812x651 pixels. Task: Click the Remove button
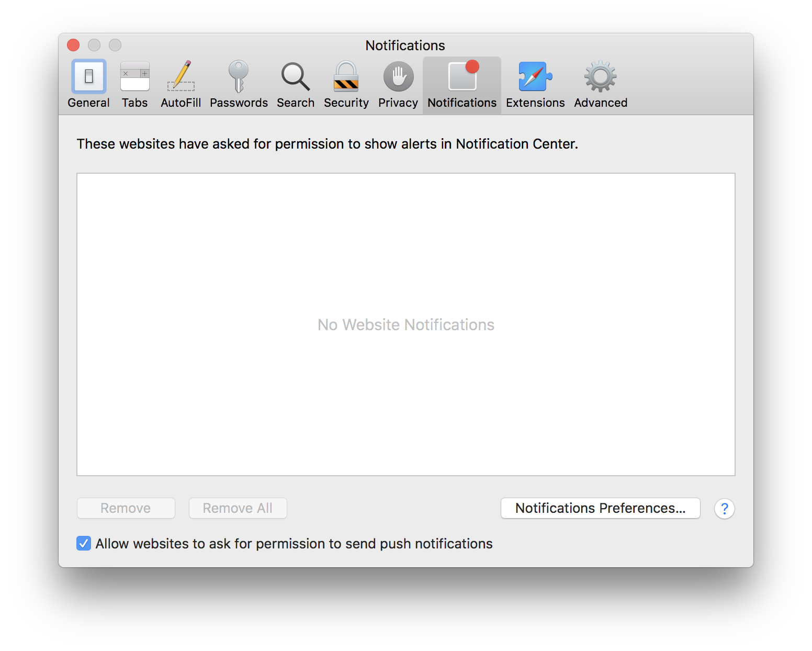click(126, 508)
